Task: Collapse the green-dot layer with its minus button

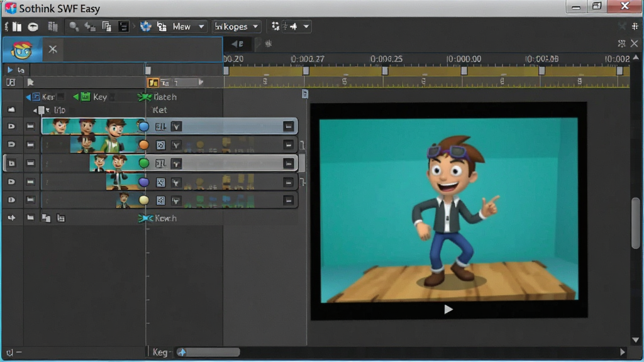Action: (x=288, y=163)
